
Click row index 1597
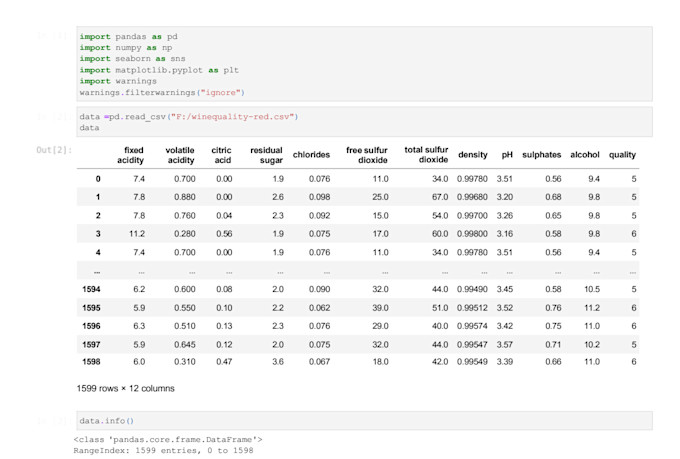click(91, 344)
